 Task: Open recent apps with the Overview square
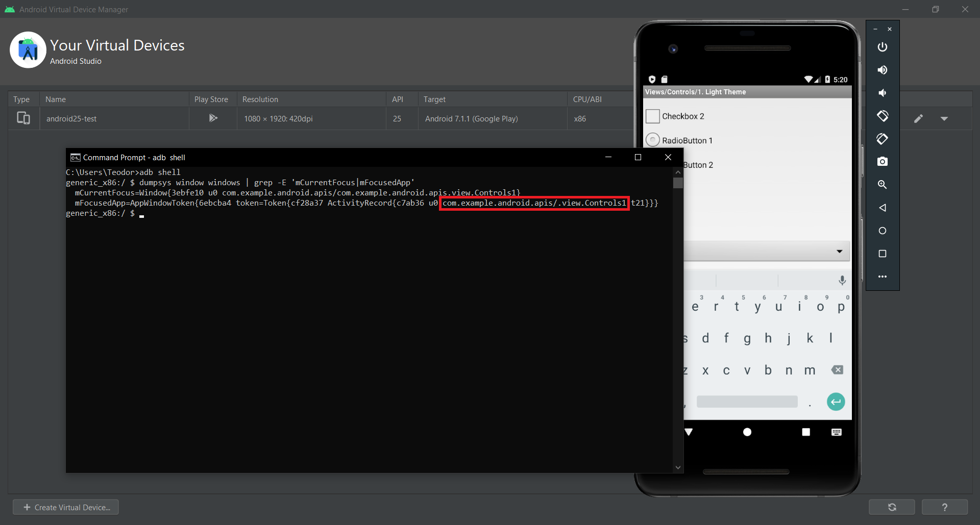[x=883, y=254]
